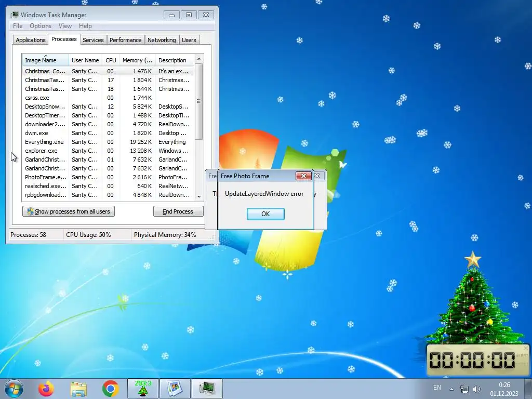Select explorer.exe process row

[x=108, y=151]
